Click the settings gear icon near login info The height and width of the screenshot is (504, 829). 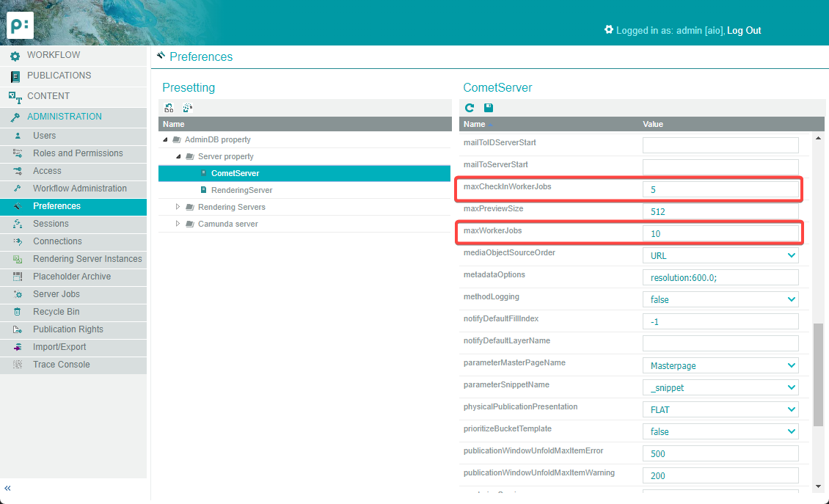tap(608, 30)
